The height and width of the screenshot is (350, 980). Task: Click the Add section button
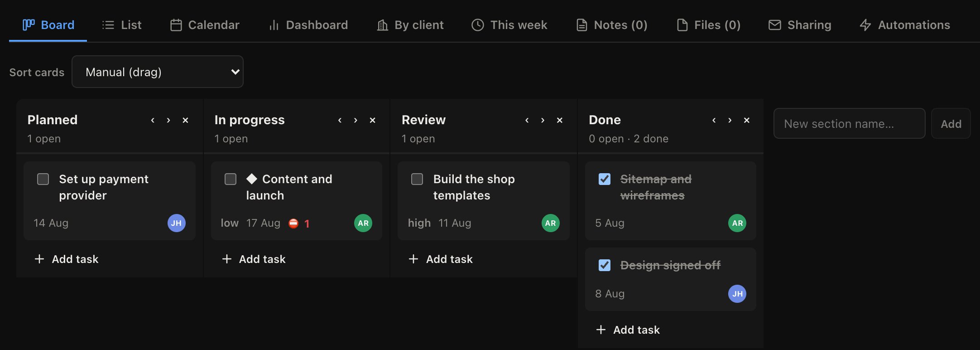(x=951, y=123)
